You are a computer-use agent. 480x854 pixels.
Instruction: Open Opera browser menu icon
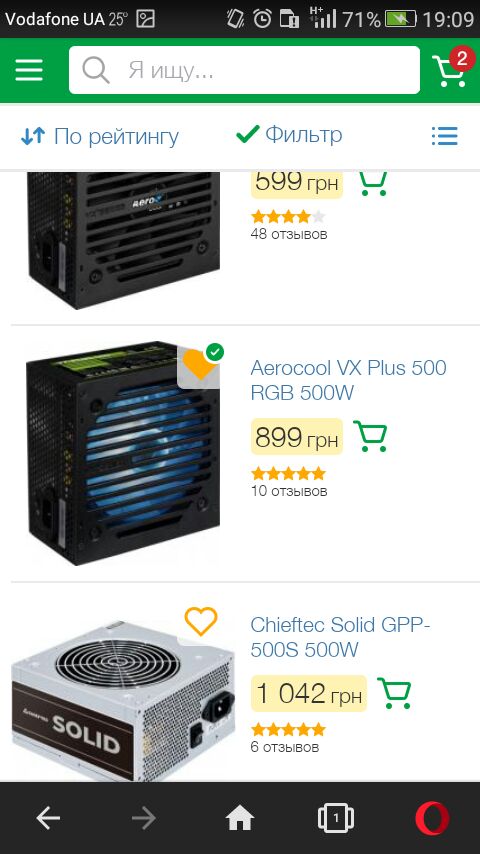point(432,818)
